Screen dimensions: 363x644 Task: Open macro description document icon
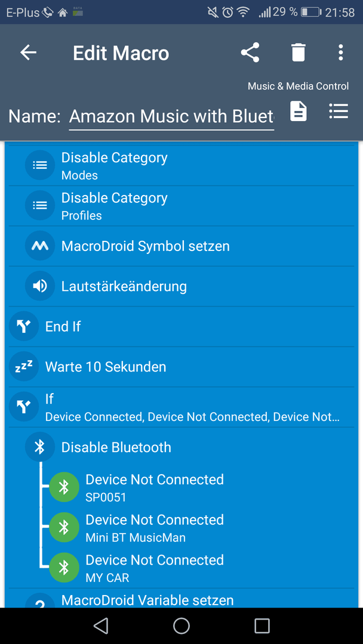(x=299, y=112)
